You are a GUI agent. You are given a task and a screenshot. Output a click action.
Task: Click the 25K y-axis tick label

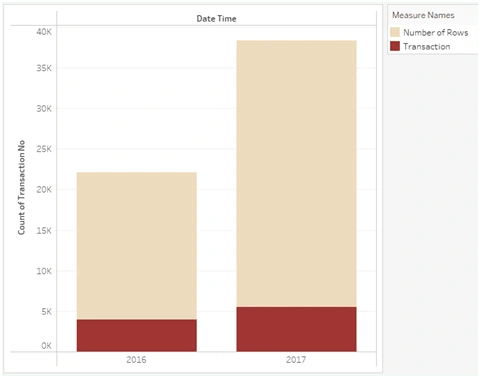pyautogui.click(x=44, y=149)
